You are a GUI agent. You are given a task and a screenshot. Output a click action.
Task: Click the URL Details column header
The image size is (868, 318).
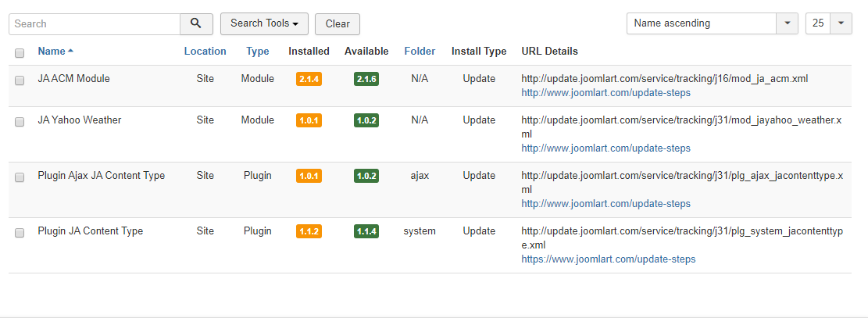click(x=550, y=51)
